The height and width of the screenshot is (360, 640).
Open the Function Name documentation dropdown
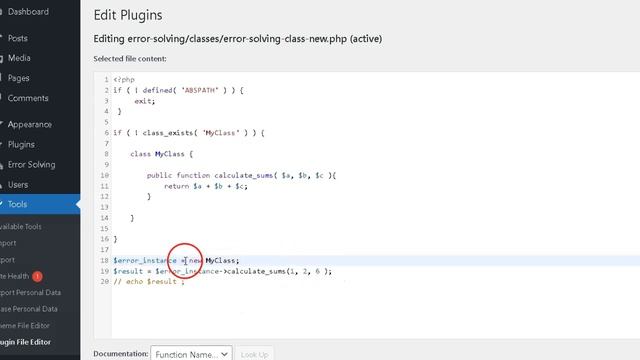(191, 354)
